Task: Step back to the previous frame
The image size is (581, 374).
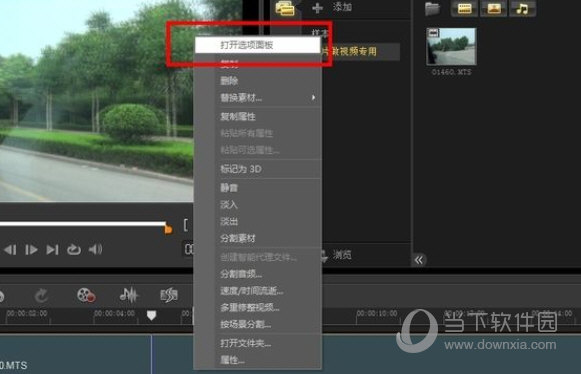Action: [10, 250]
